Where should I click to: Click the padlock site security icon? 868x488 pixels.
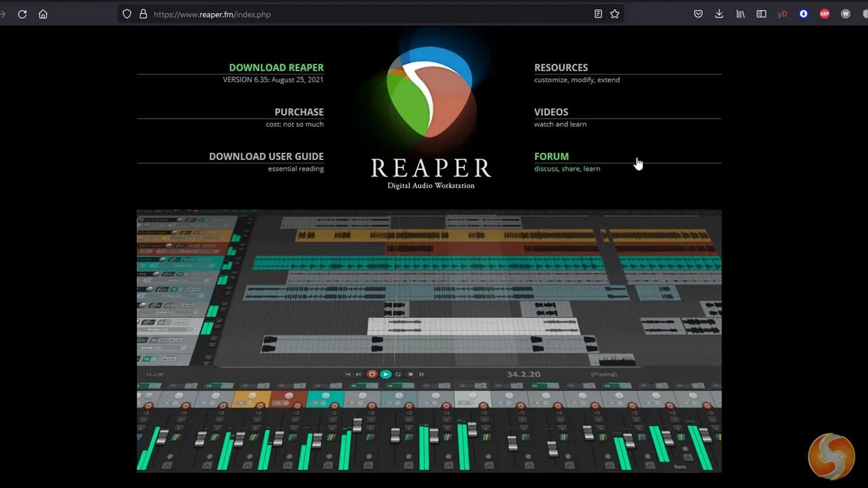(x=143, y=14)
